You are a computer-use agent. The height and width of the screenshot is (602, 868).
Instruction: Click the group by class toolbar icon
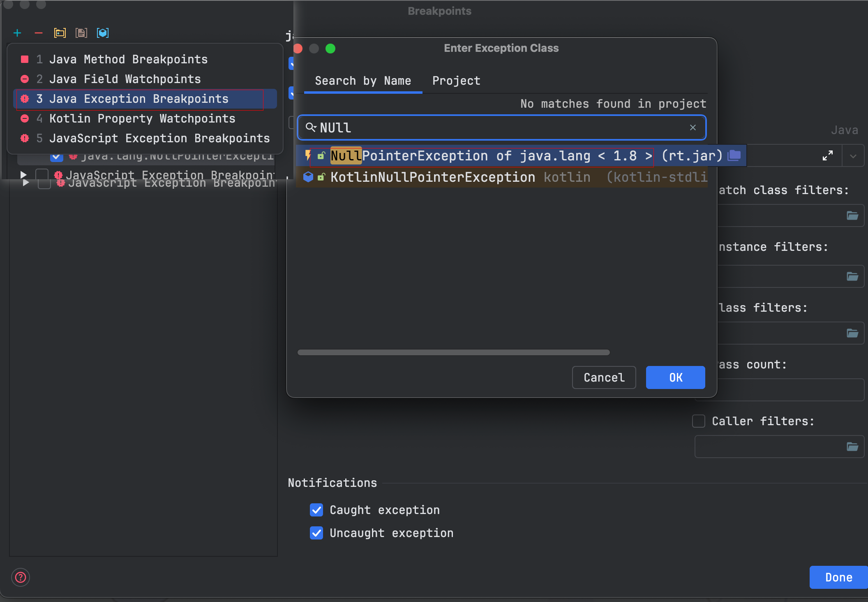[x=103, y=33]
